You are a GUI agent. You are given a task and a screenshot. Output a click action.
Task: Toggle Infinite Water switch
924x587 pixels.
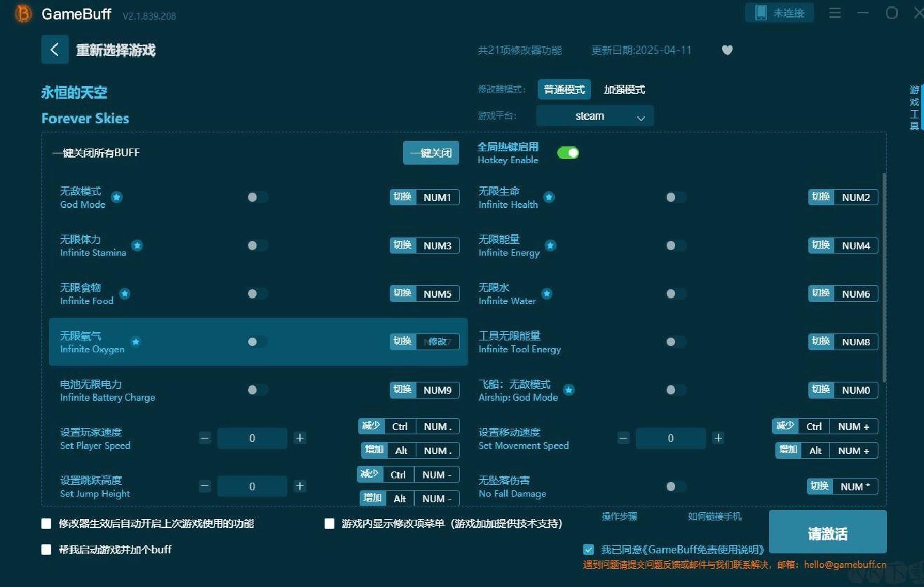pyautogui.click(x=676, y=293)
